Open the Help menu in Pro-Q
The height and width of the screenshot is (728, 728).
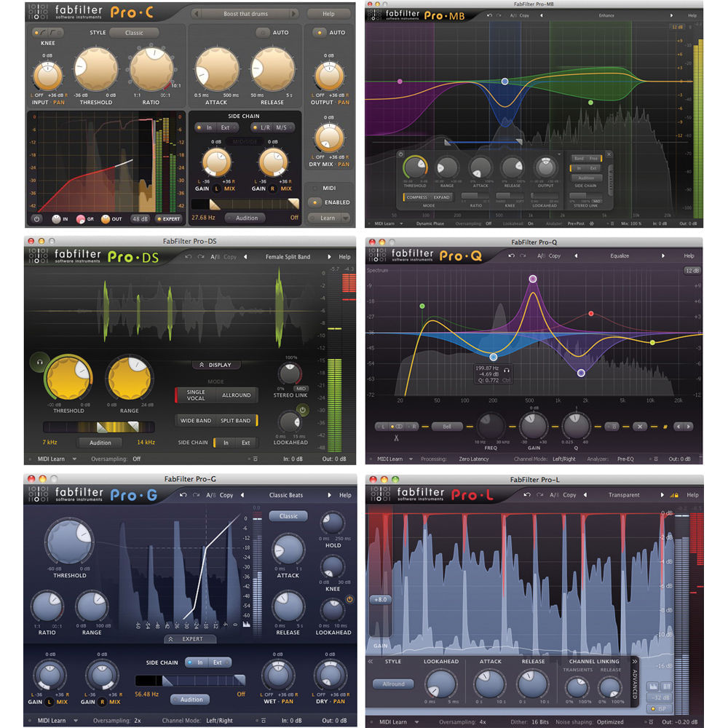pyautogui.click(x=688, y=256)
